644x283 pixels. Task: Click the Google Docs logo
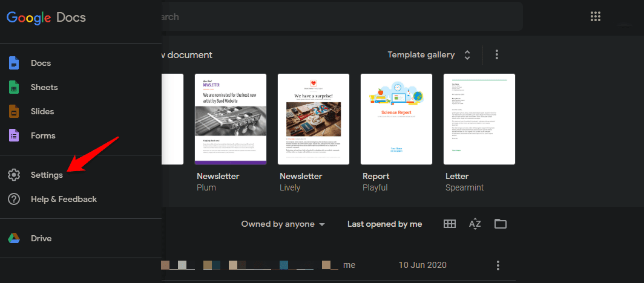tap(46, 17)
